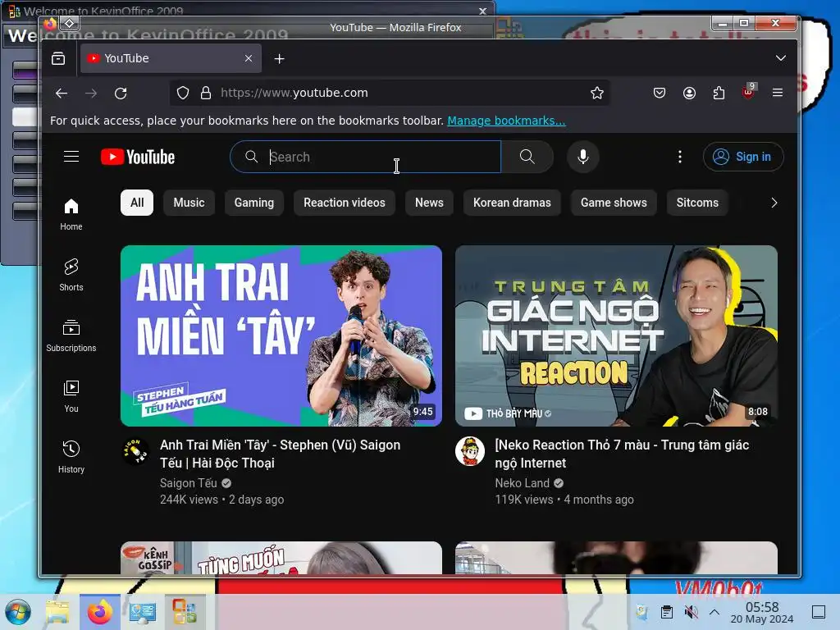Screen dimensions: 840x630
Task: Click the Firefox taskbar icon
Action: 100,612
